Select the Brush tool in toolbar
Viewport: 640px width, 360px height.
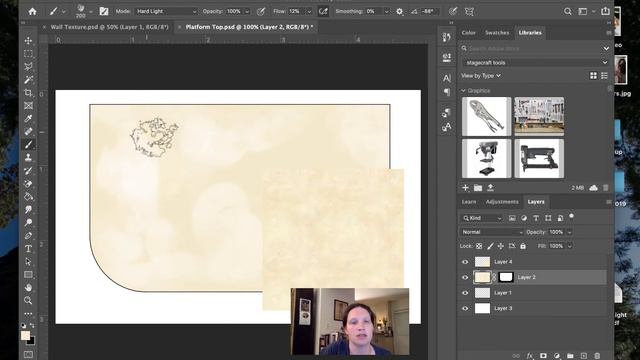pyautogui.click(x=28, y=144)
